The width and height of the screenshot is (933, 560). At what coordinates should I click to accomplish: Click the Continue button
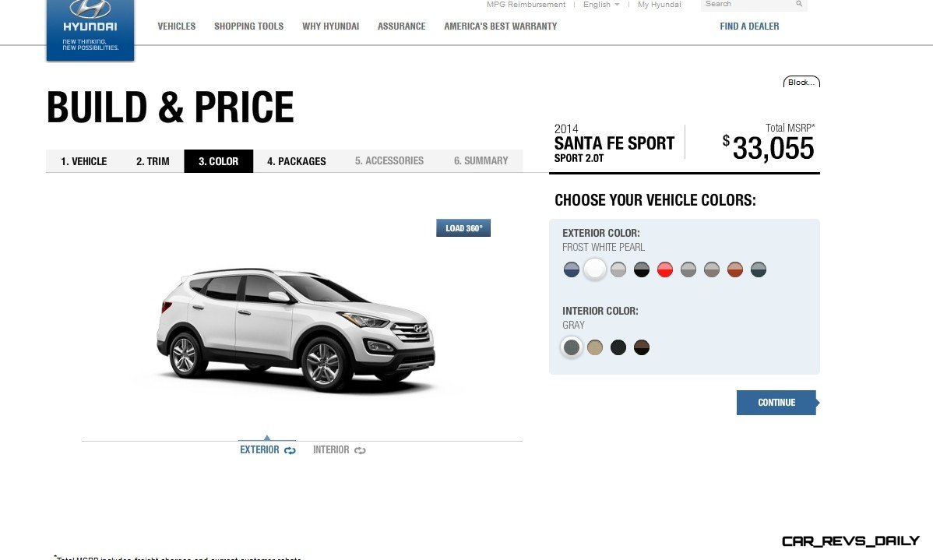pos(777,403)
